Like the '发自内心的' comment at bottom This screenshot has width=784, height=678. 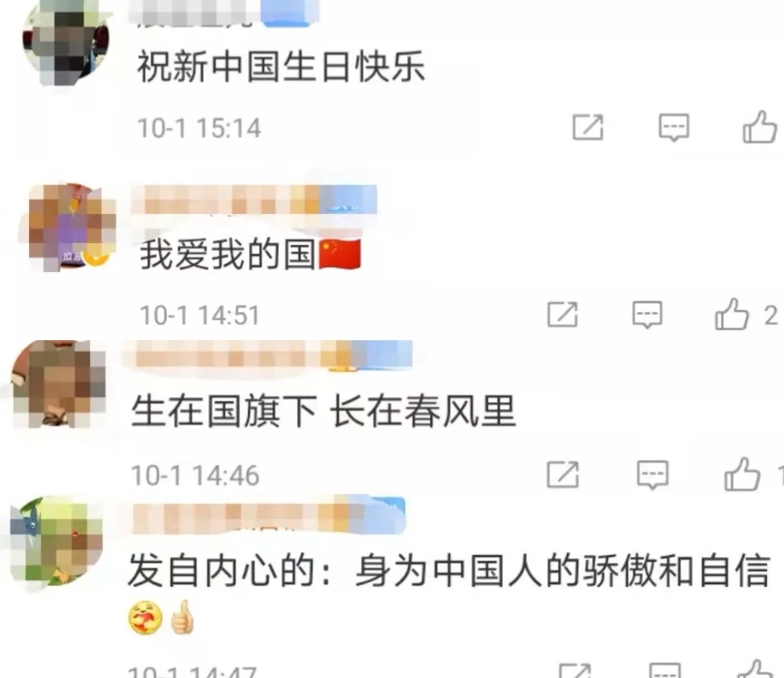tap(755, 669)
